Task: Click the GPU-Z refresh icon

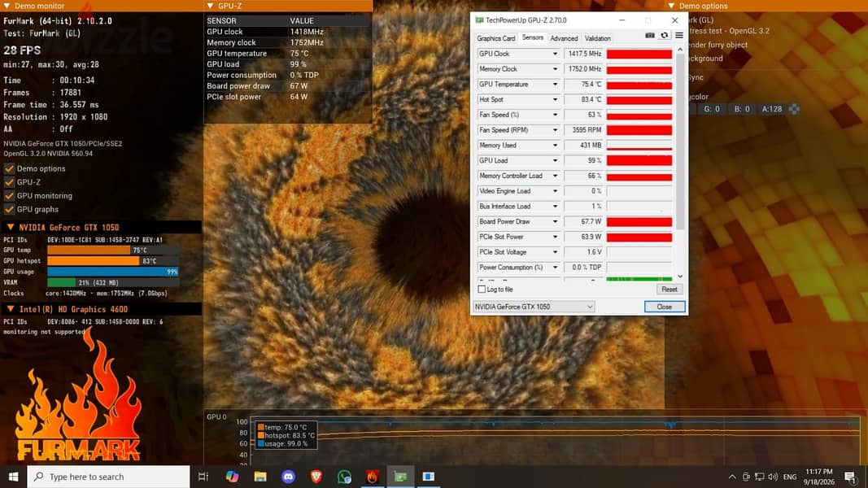Action: pos(665,36)
